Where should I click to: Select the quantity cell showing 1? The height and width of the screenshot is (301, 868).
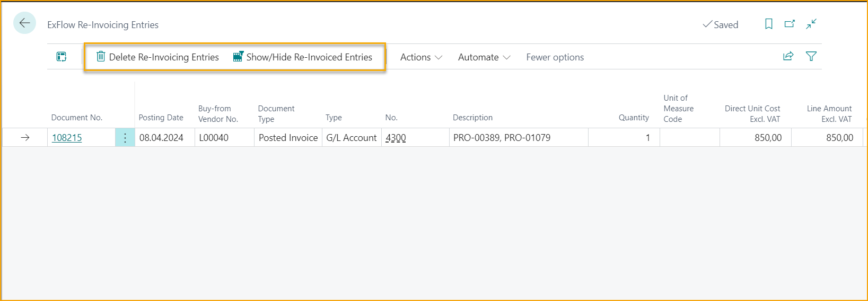point(624,138)
